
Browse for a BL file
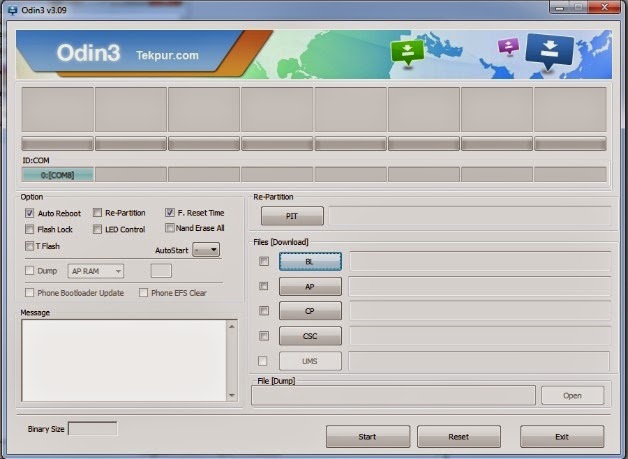coord(310,262)
